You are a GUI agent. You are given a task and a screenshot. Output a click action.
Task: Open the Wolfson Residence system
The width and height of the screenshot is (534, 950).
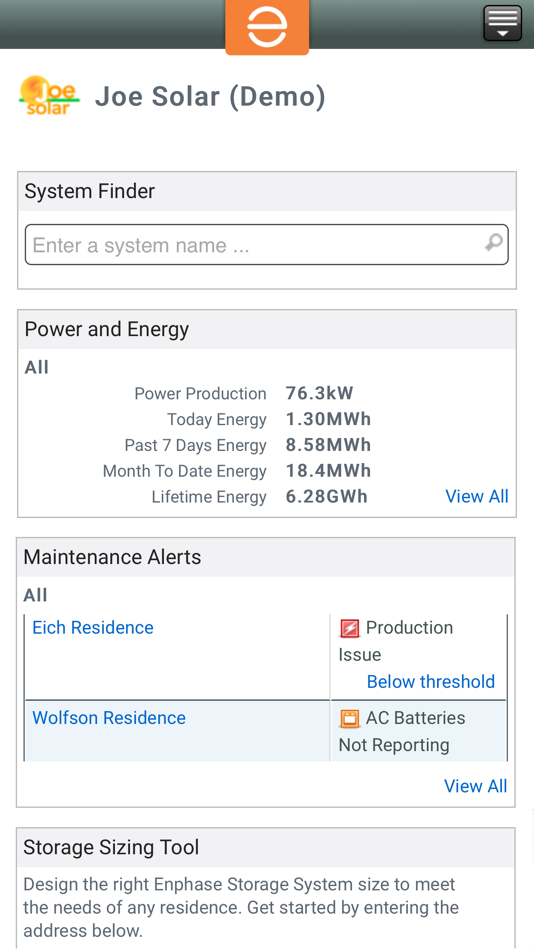coord(109,717)
